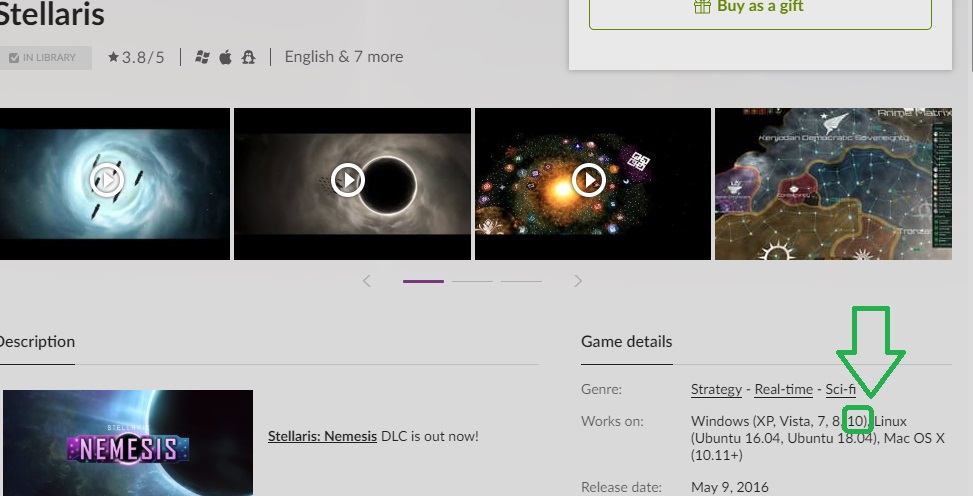The width and height of the screenshot is (973, 496).
Task: Open the Stellaris: Nemesis DLC link
Action: [x=322, y=436]
